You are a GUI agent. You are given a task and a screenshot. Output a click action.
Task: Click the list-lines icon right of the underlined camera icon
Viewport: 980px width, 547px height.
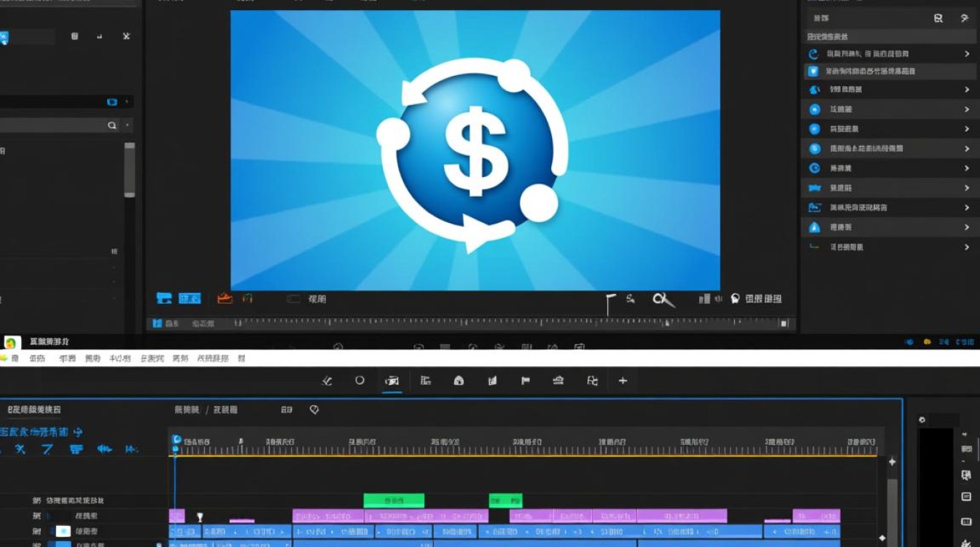pyautogui.click(x=426, y=381)
